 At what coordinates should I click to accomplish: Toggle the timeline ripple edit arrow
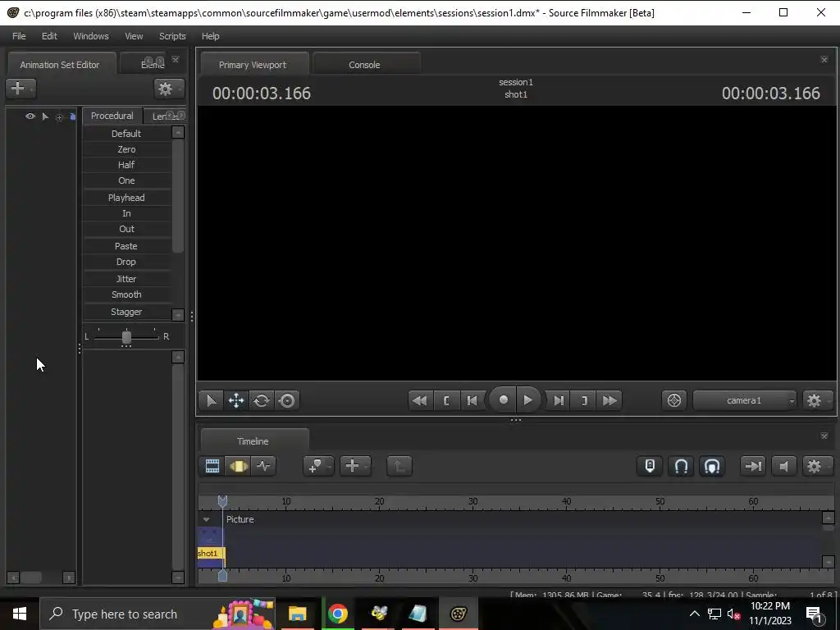(x=753, y=466)
